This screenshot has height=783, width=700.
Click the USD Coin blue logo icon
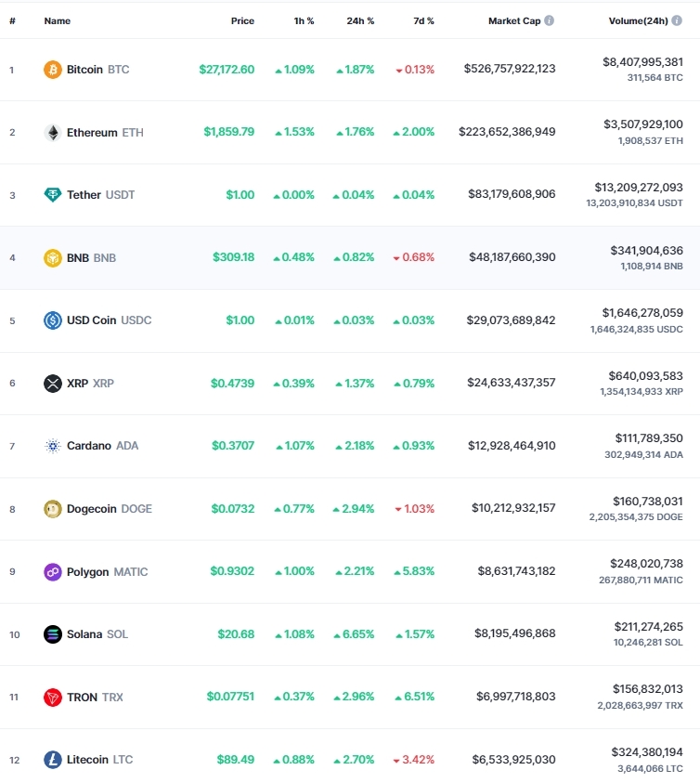pos(52,320)
